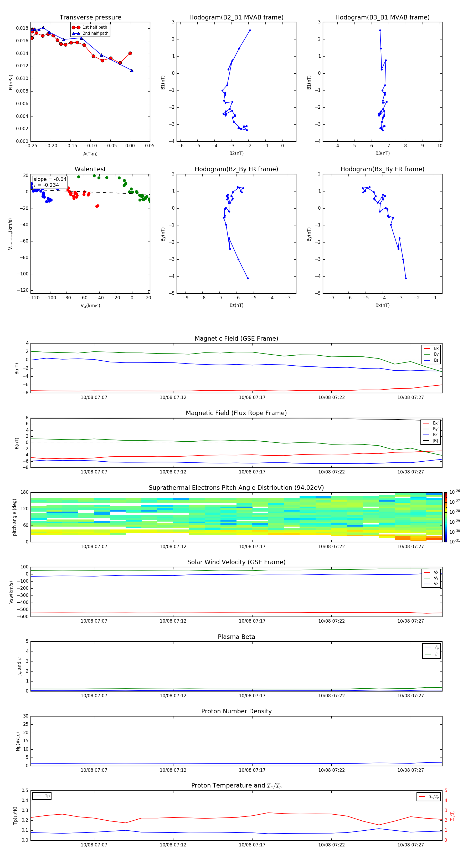Select the Tp legend entry
The height and width of the screenshot is (868, 473).
[x=42, y=796]
